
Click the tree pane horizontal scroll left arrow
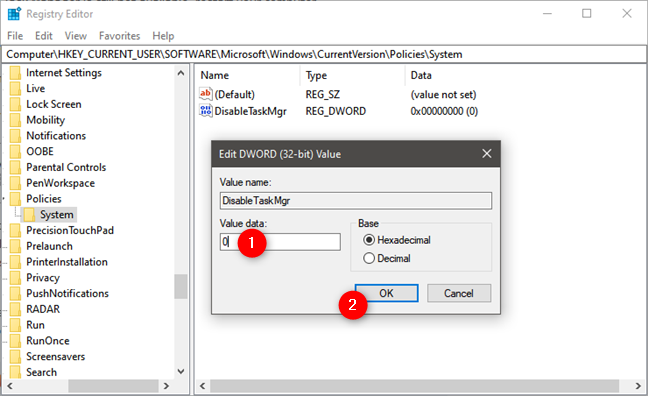[10, 386]
